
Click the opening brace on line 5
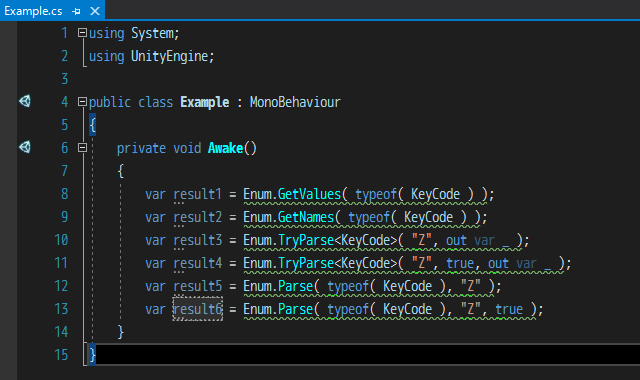click(x=92, y=125)
